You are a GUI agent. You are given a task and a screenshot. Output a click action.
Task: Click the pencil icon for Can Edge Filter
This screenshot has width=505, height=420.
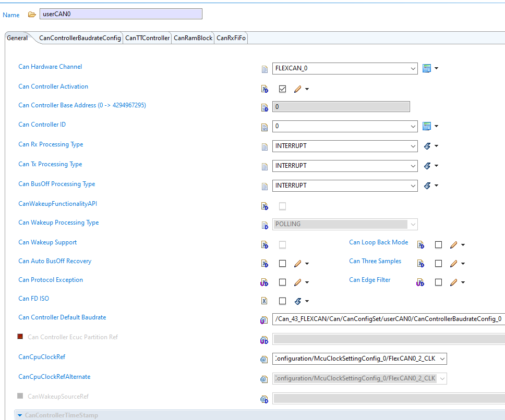tap(453, 282)
